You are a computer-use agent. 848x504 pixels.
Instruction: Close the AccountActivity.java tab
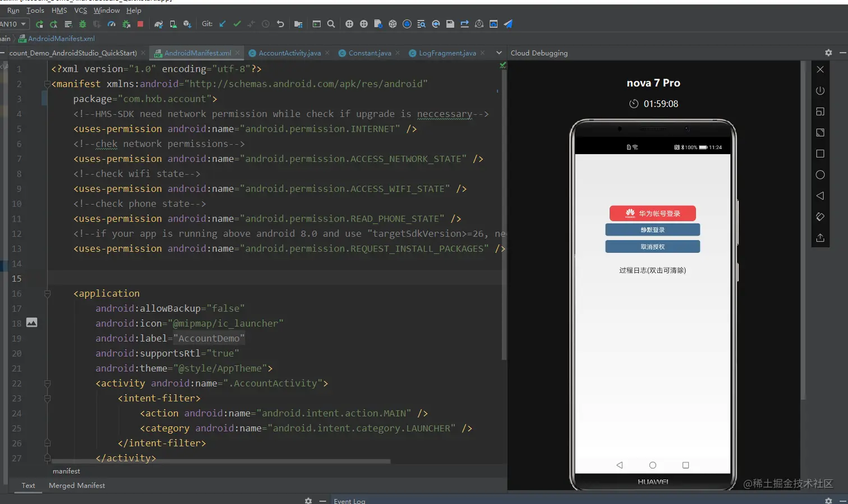tap(327, 53)
